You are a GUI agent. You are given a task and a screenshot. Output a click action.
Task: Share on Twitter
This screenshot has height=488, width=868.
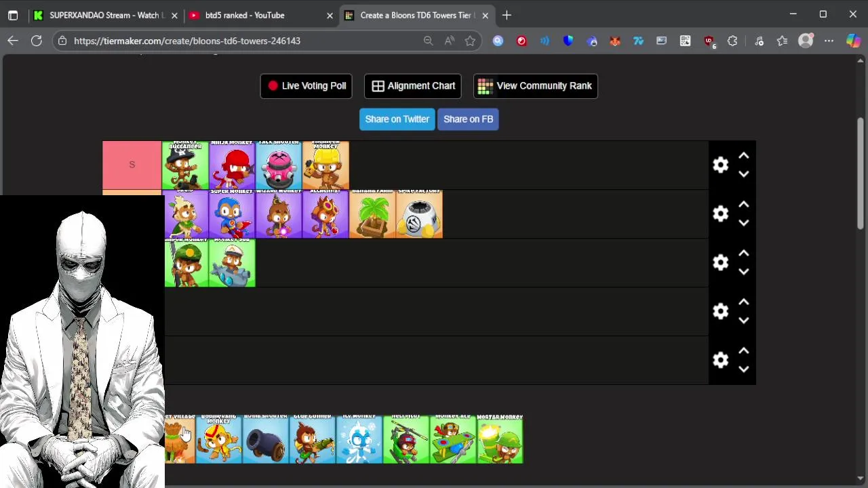coord(397,119)
